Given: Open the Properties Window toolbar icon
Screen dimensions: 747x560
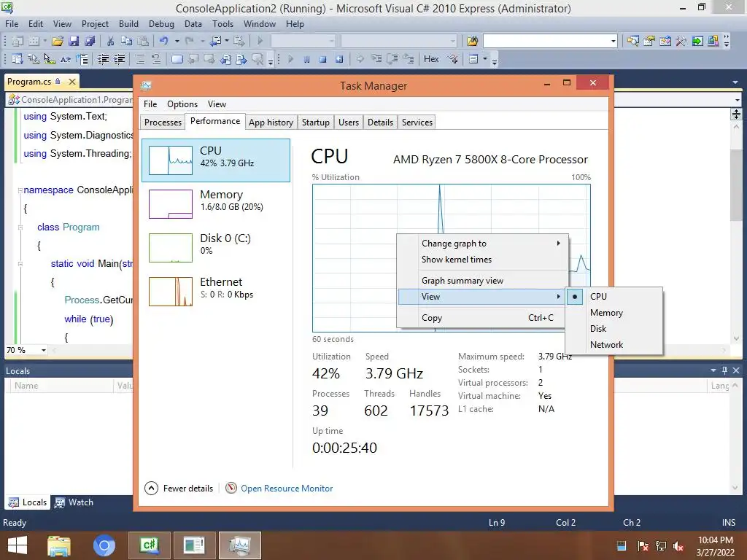Looking at the screenshot, I should (649, 41).
